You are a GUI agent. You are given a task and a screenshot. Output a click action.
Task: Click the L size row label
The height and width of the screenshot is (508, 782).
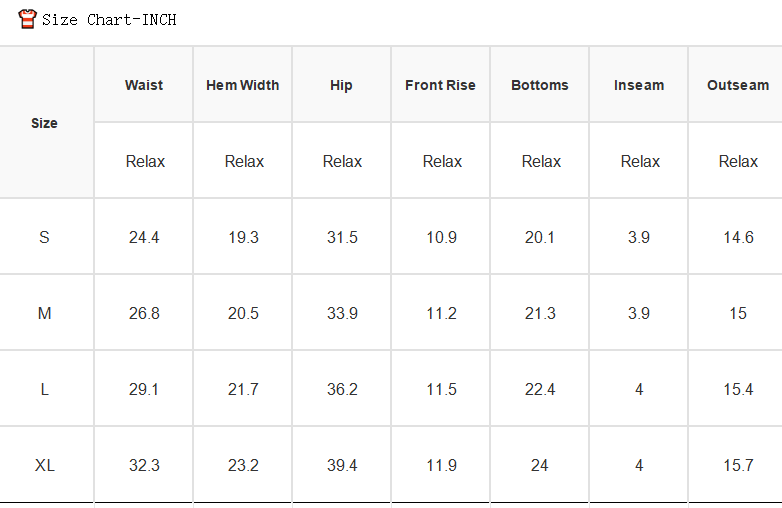tap(44, 389)
